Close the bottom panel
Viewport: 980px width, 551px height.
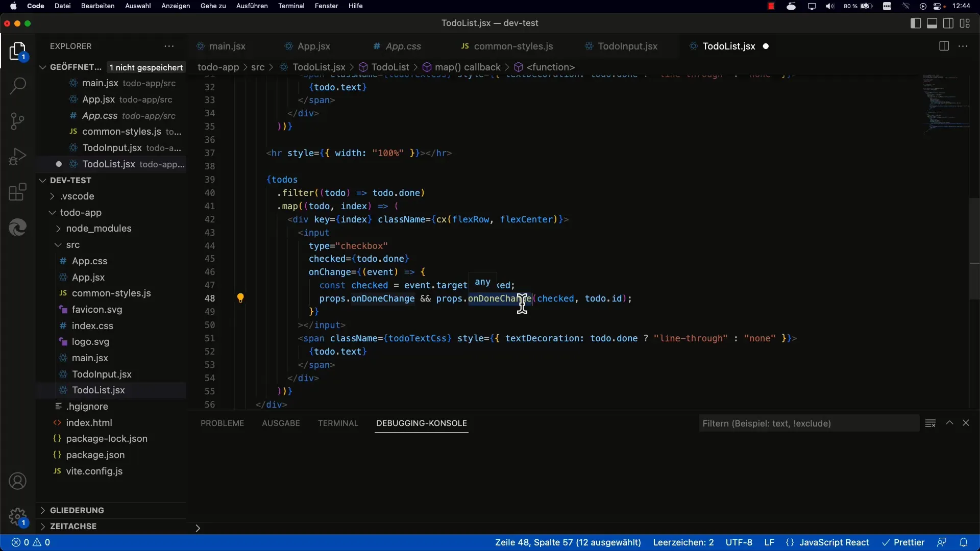point(966,423)
